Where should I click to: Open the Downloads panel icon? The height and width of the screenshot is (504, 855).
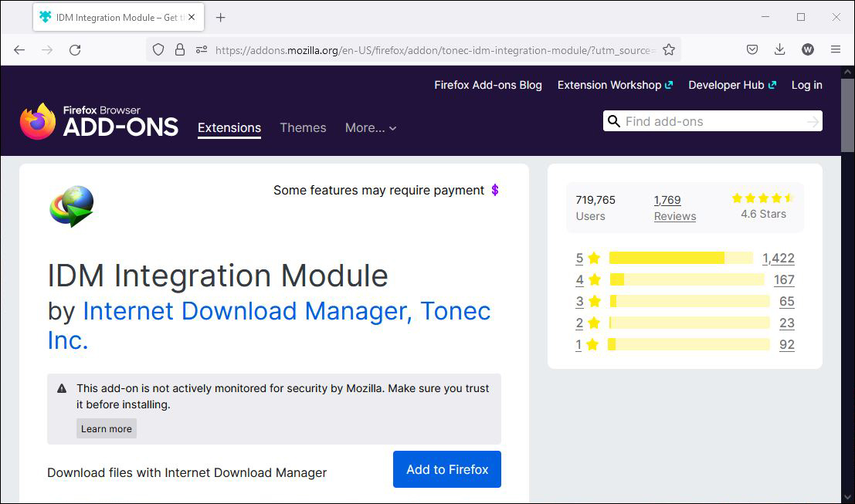click(779, 49)
